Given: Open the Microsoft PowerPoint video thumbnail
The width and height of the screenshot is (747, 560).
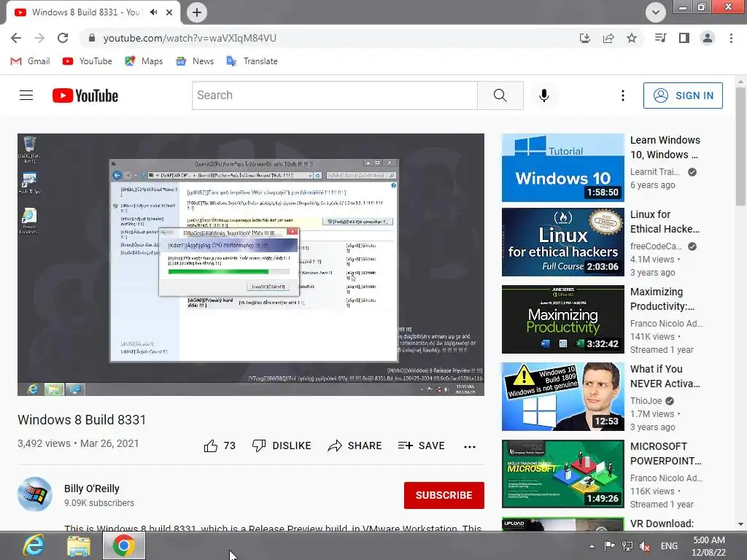Looking at the screenshot, I should tap(562, 474).
